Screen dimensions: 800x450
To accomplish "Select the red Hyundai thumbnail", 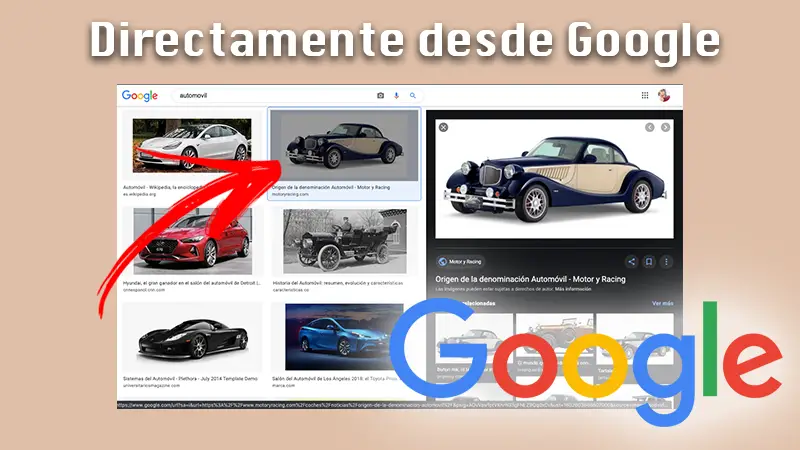I will [x=192, y=241].
